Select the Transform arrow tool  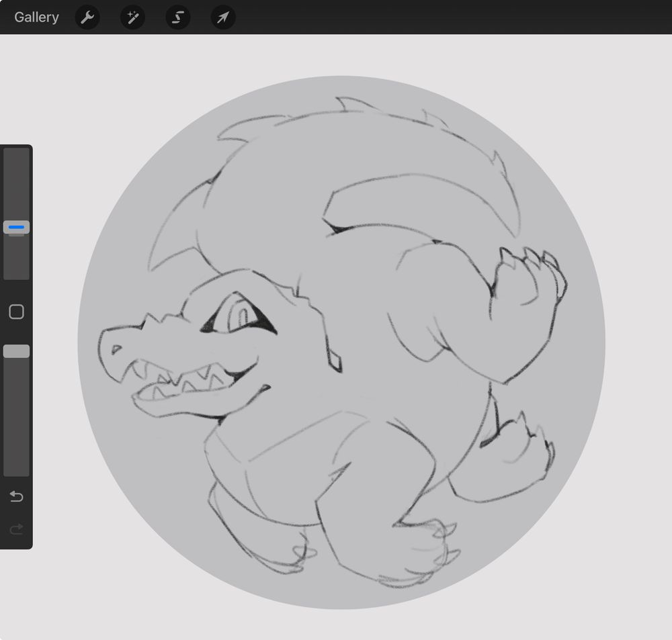tap(222, 17)
